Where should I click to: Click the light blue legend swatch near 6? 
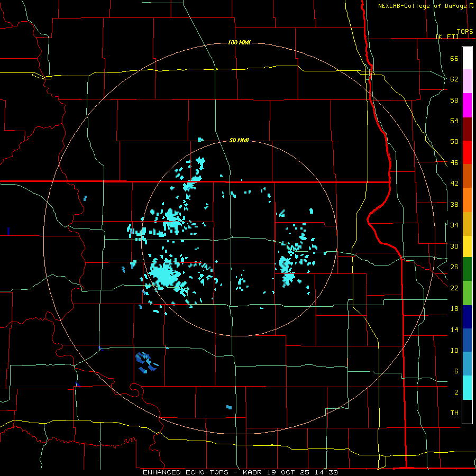coord(467,364)
